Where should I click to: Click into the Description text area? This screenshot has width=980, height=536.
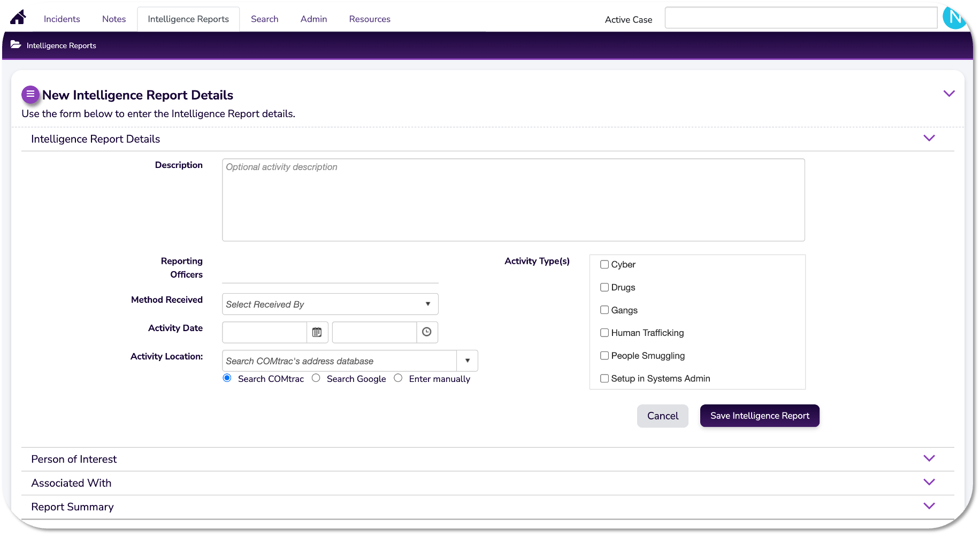coord(513,200)
